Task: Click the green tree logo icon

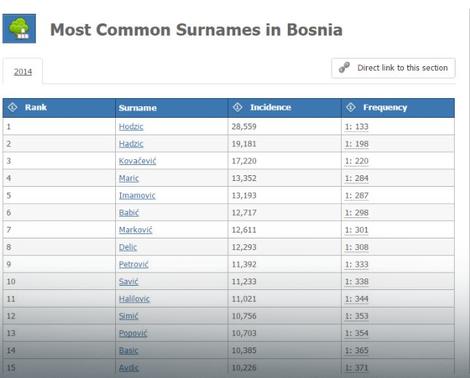Action: point(19,28)
